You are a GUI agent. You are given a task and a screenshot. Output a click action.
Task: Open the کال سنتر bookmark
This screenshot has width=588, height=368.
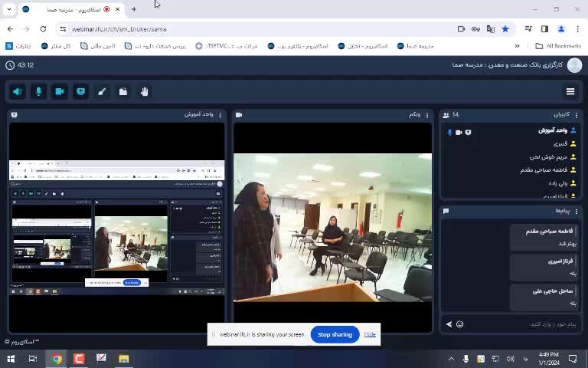pyautogui.click(x=55, y=46)
